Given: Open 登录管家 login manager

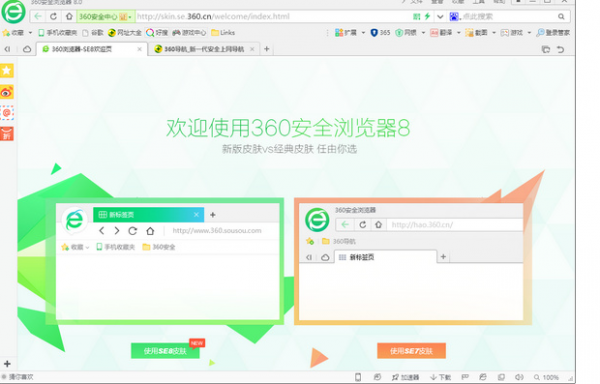Looking at the screenshot, I should click(553, 33).
